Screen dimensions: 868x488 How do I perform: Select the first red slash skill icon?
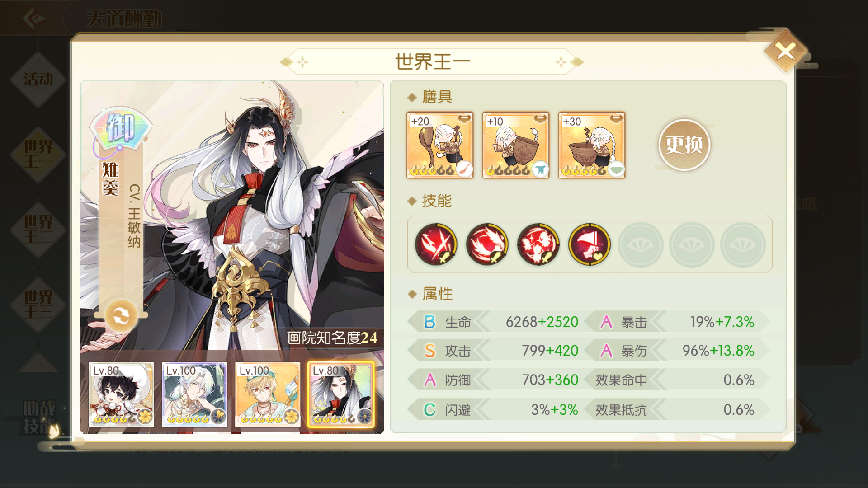436,244
